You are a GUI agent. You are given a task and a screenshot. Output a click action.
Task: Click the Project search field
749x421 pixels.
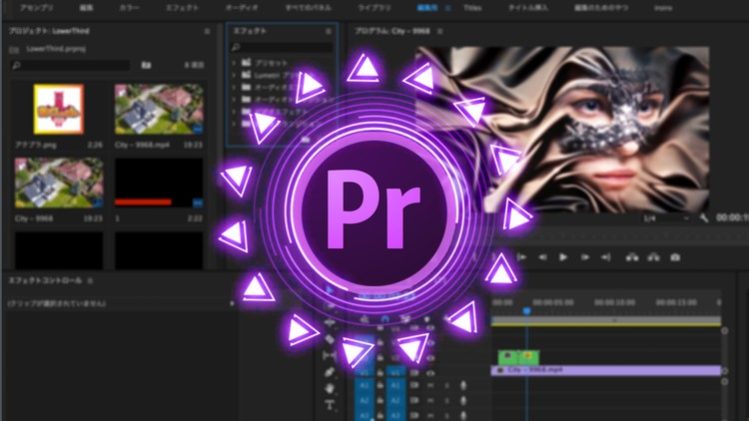[70, 65]
